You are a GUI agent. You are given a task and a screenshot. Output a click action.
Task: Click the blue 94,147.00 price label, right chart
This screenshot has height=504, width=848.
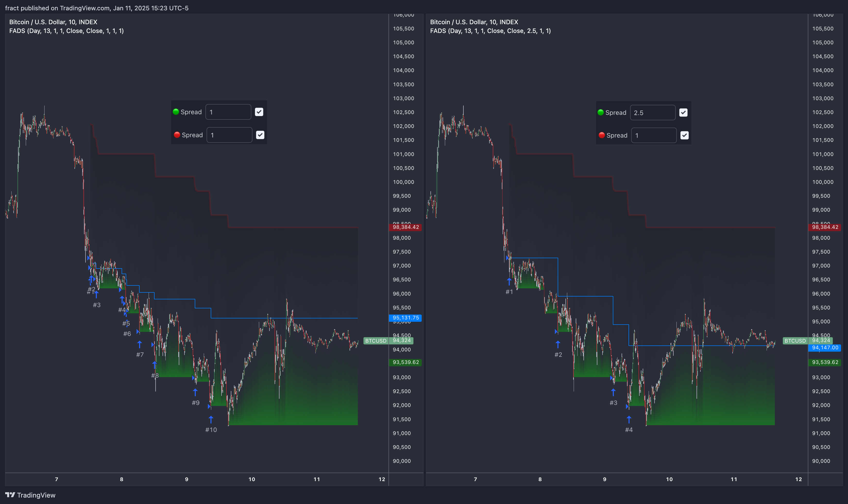pyautogui.click(x=825, y=348)
